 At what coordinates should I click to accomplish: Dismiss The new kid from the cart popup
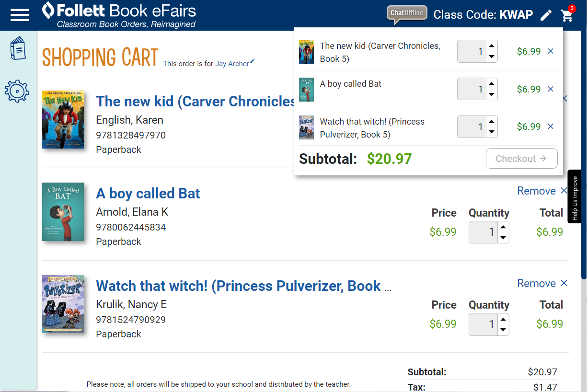point(550,51)
